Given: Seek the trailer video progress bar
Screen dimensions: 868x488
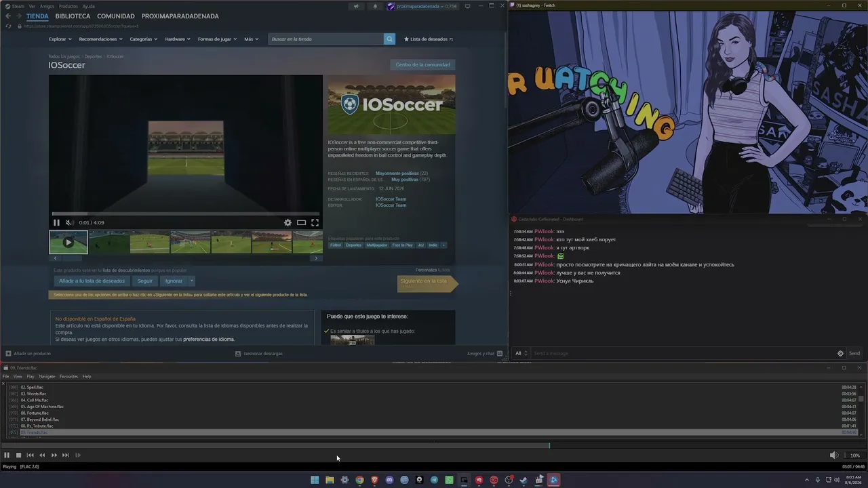Looking at the screenshot, I should click(x=185, y=214).
